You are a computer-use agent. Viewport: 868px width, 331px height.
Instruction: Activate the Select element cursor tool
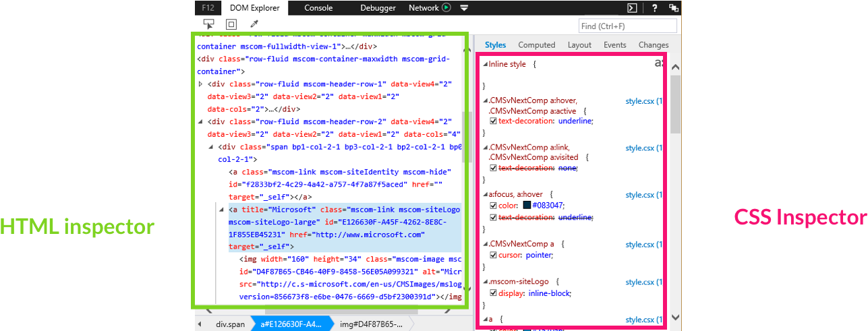[x=208, y=24]
